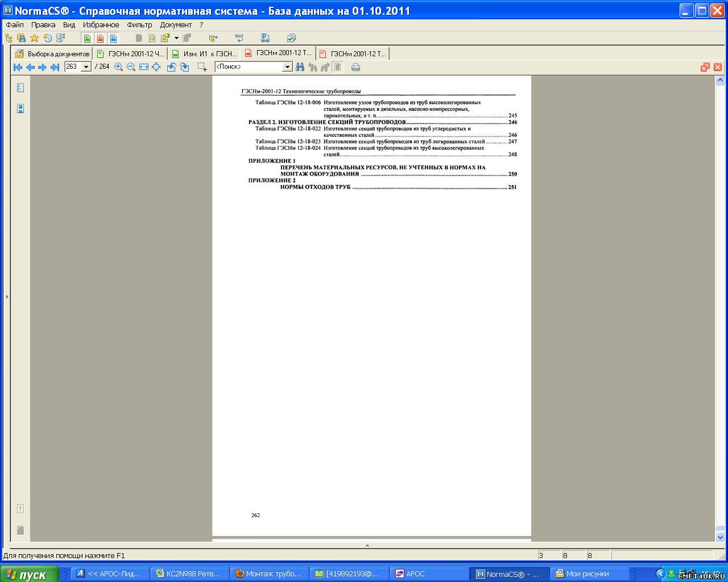Image resolution: width=728 pixels, height=582 pixels.
Task: Open dropdown arrow beside the yellow properties icon
Action: click(x=176, y=38)
